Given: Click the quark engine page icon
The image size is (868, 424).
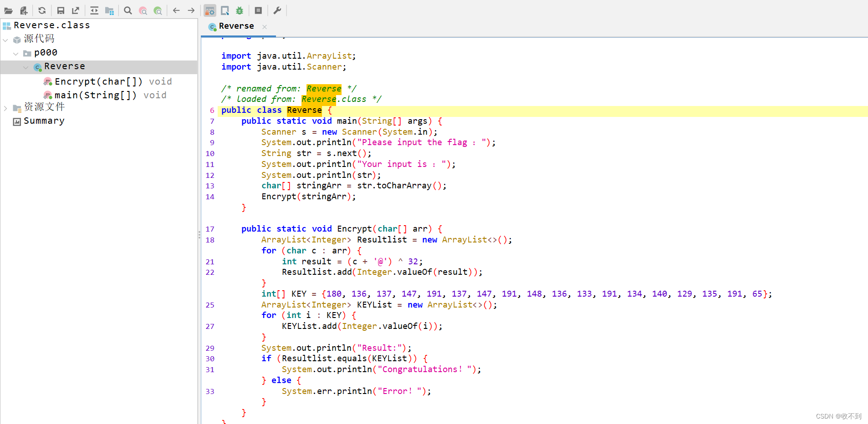Looking at the screenshot, I should click(x=225, y=10).
